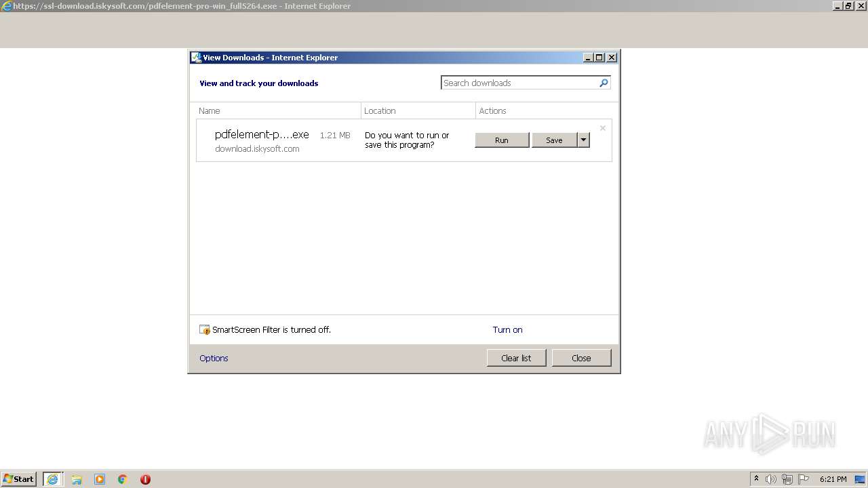Maximize the View Downloads dialog

click(599, 58)
